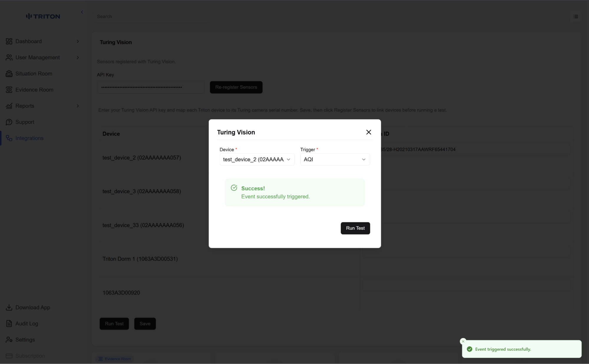Click the Evidence Room tag at bottom
Screen dimensions: 589x364
(x=115, y=359)
